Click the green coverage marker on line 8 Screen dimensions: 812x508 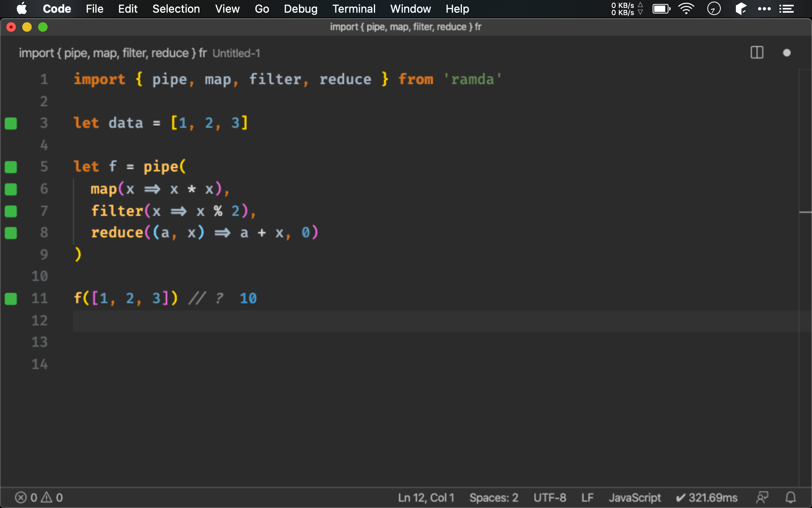[x=11, y=233]
